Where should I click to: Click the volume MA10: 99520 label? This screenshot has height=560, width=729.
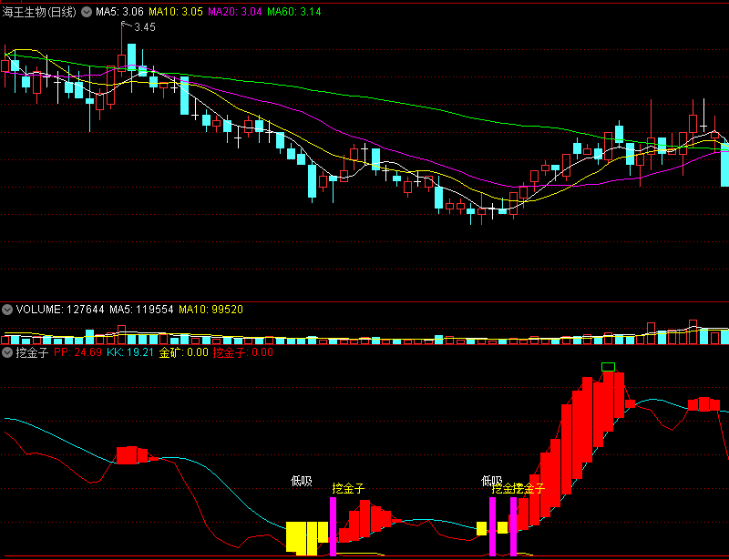click(210, 310)
